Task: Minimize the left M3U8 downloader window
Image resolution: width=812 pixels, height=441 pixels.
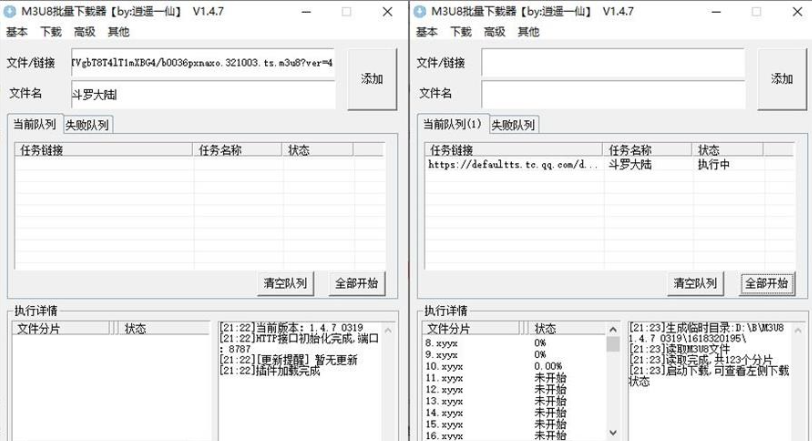Action: tap(307, 11)
